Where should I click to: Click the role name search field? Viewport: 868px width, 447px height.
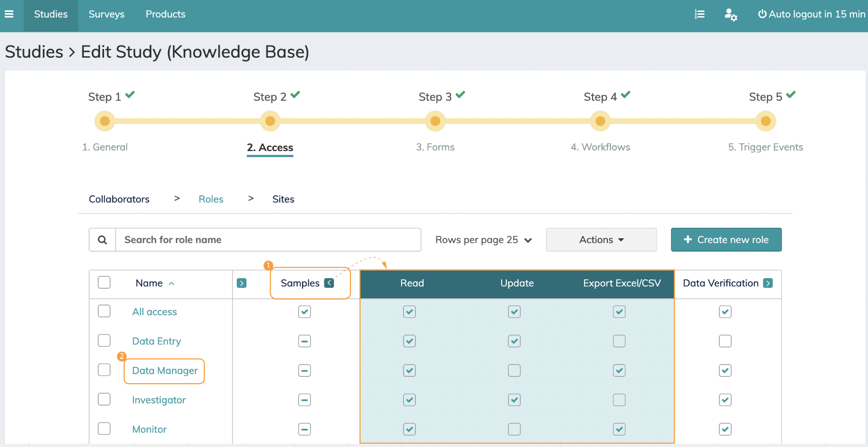click(268, 240)
